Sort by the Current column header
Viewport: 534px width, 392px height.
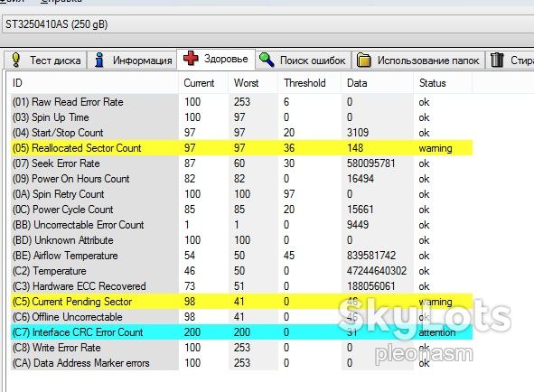203,83
